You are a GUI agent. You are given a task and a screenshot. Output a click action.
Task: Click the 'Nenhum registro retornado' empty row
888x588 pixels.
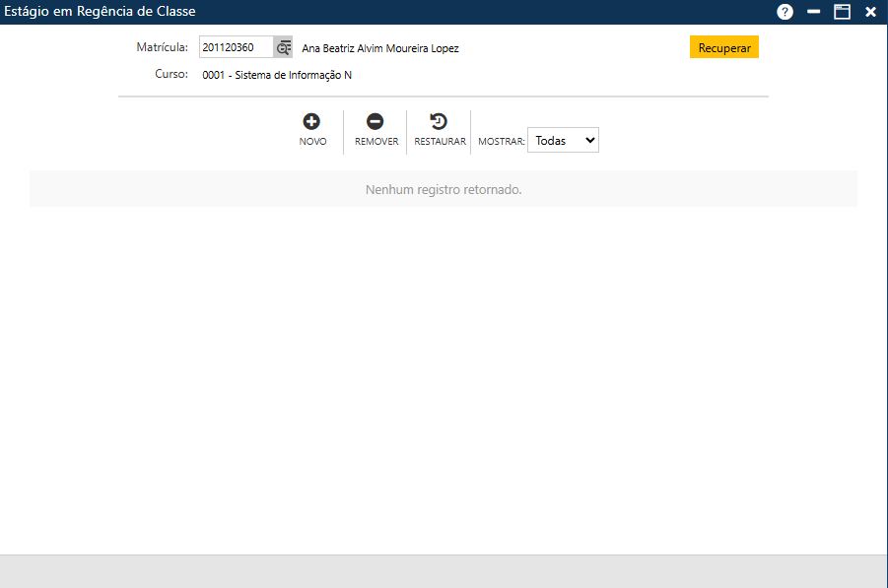point(444,189)
